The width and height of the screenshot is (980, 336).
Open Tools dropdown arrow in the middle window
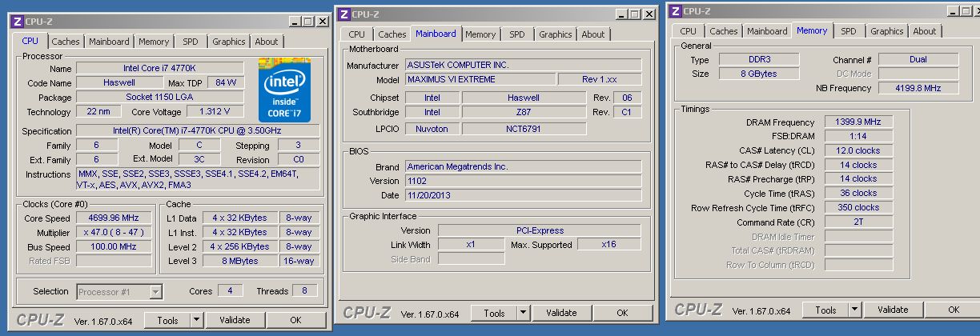point(523,313)
